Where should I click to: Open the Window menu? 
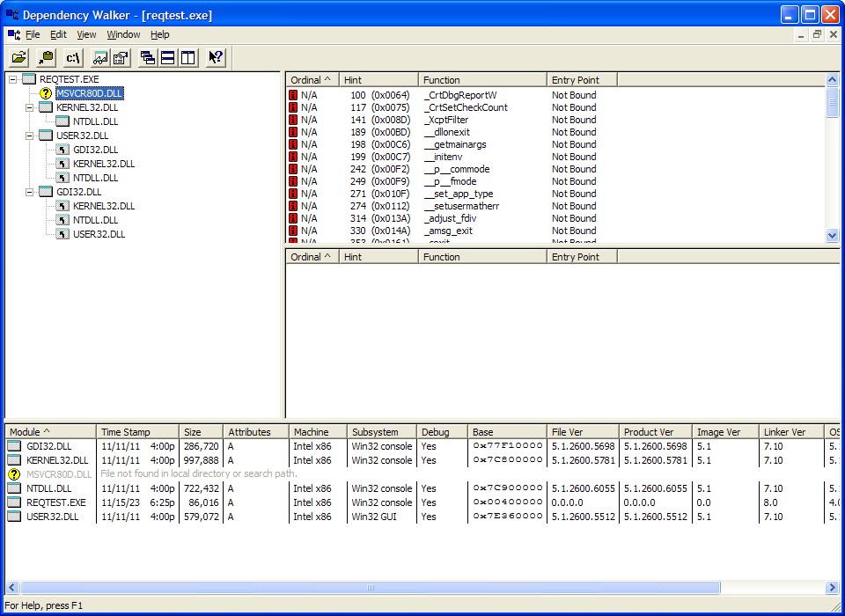[x=123, y=34]
